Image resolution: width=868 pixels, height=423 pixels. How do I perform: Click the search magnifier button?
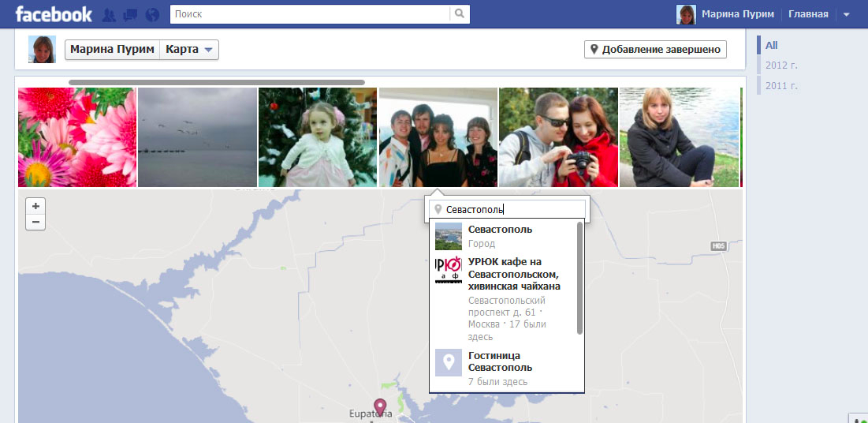click(460, 14)
